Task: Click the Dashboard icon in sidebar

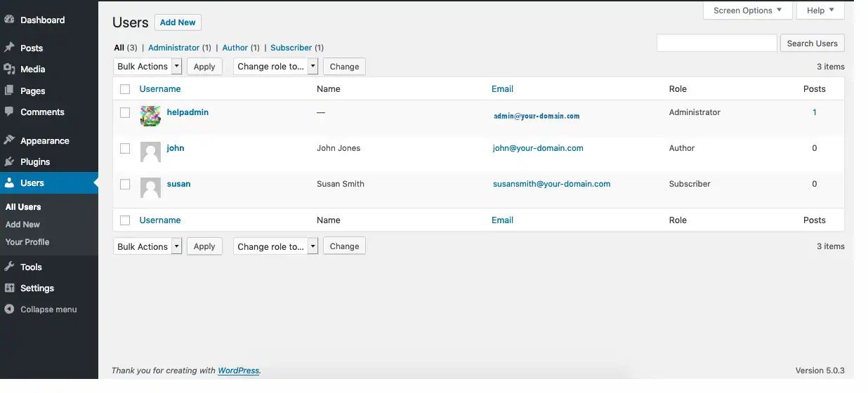Action: click(x=9, y=20)
